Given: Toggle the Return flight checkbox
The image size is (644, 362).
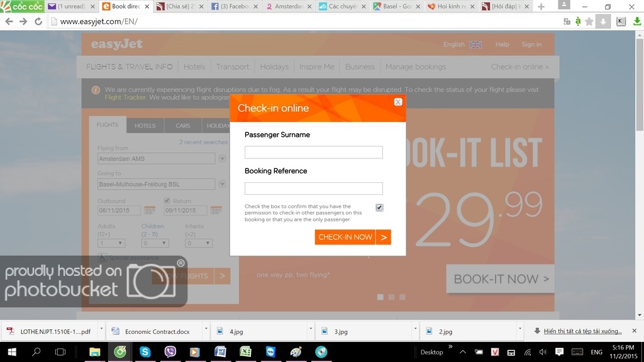Looking at the screenshot, I should 167,200.
